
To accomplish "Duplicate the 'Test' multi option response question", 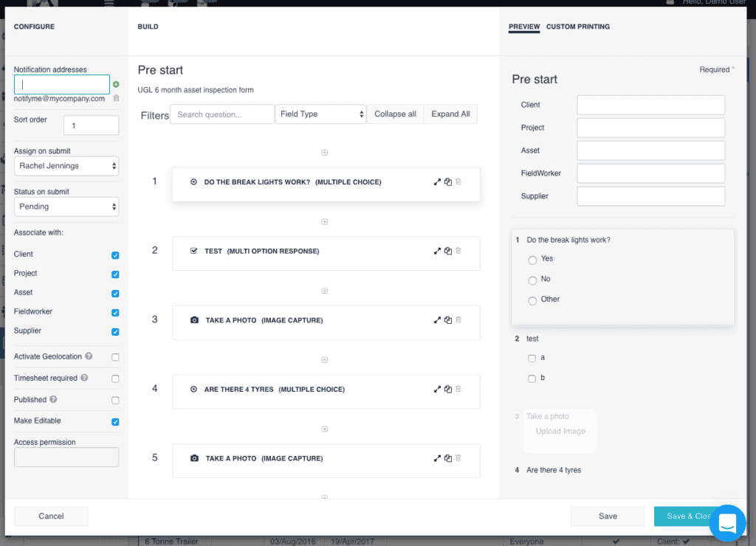I will pos(447,251).
